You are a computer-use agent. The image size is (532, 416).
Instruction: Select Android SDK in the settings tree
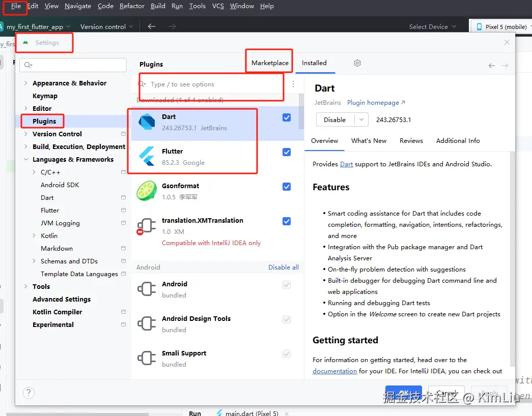pos(60,185)
